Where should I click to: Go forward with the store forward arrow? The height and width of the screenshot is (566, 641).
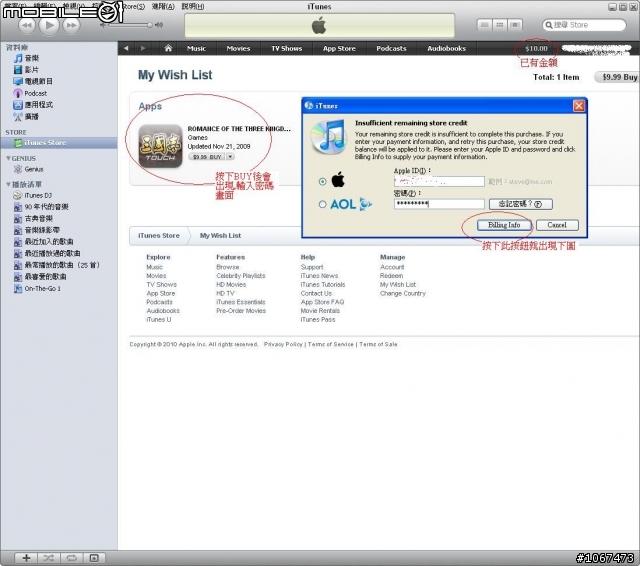pos(143,48)
